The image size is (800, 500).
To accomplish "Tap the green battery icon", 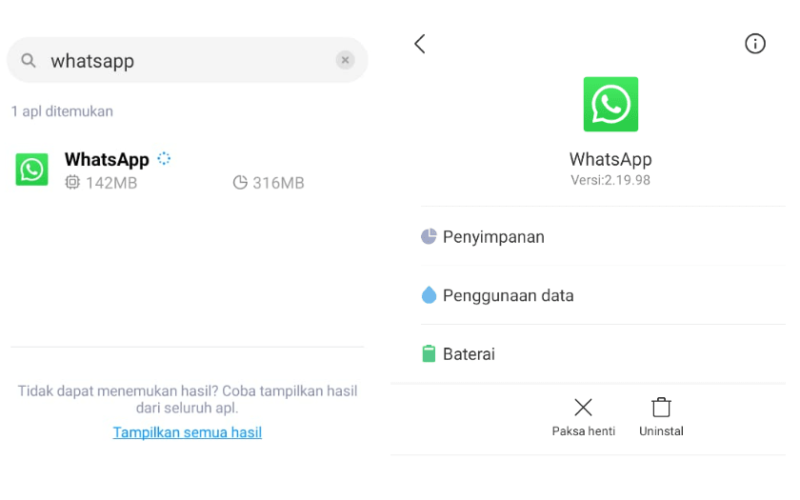I will (x=429, y=354).
